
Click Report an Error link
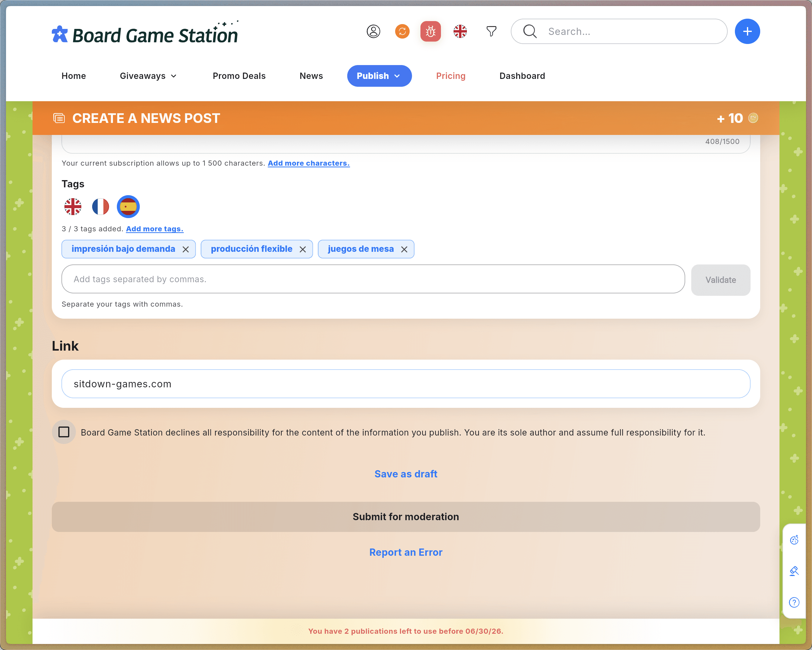click(x=406, y=552)
